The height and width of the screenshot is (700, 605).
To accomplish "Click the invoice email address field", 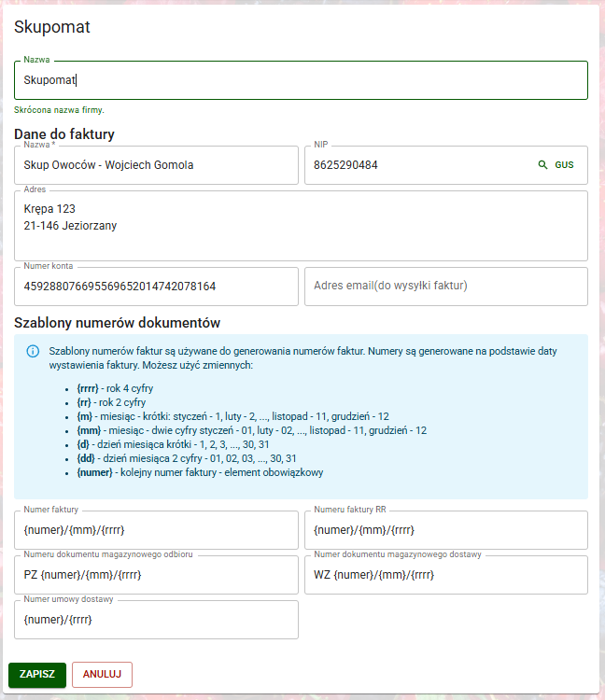I will (x=446, y=287).
